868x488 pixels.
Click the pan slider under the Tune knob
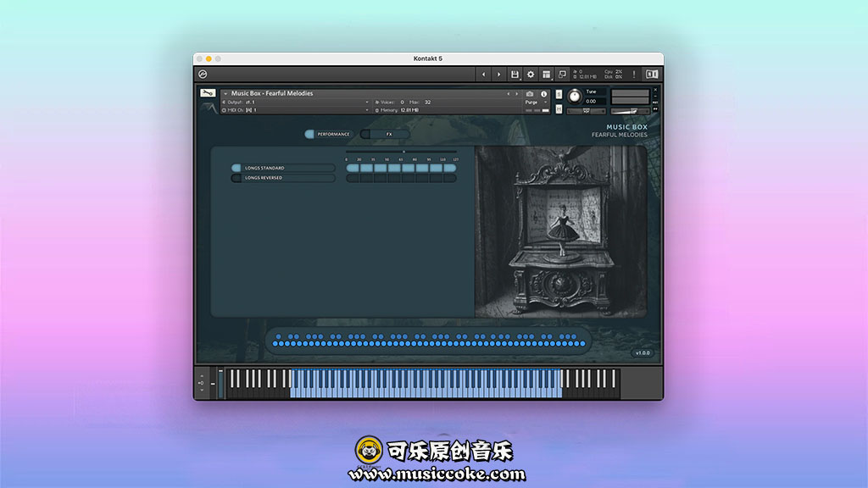click(587, 111)
